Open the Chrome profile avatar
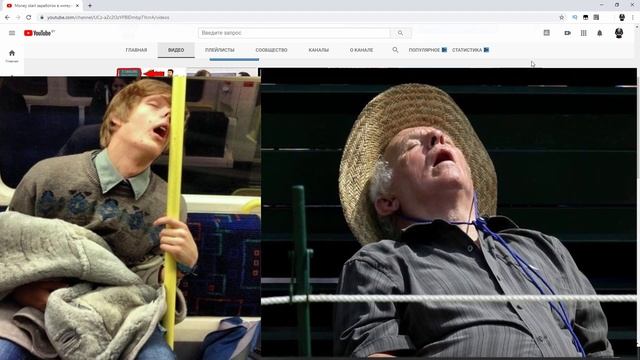This screenshot has height=360, width=640. [x=622, y=18]
